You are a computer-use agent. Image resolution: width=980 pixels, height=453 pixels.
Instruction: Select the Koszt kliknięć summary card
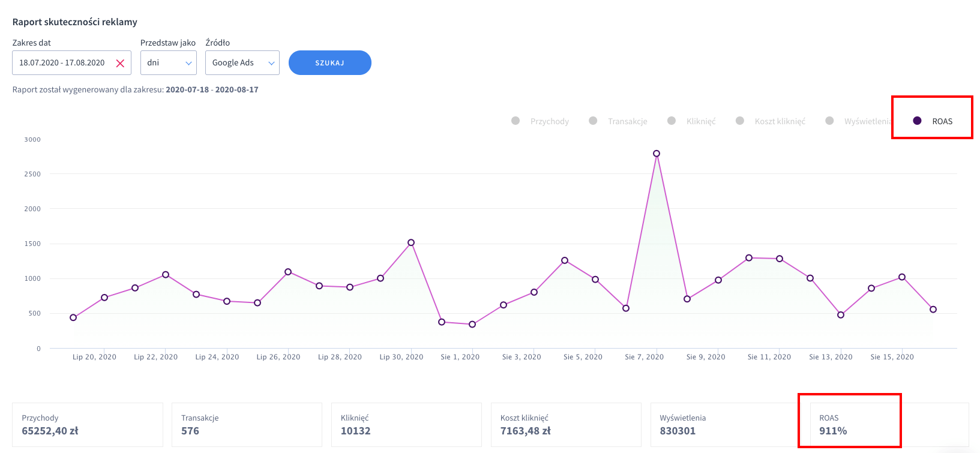pos(566,425)
